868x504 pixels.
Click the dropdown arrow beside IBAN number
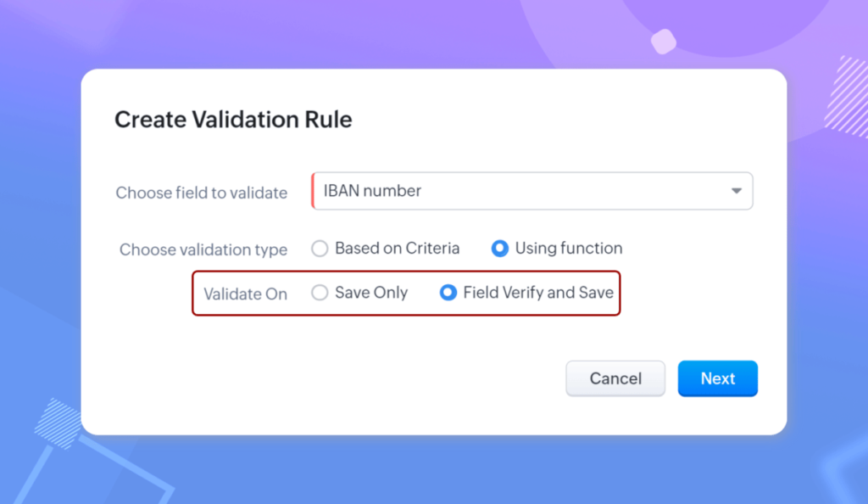point(736,191)
